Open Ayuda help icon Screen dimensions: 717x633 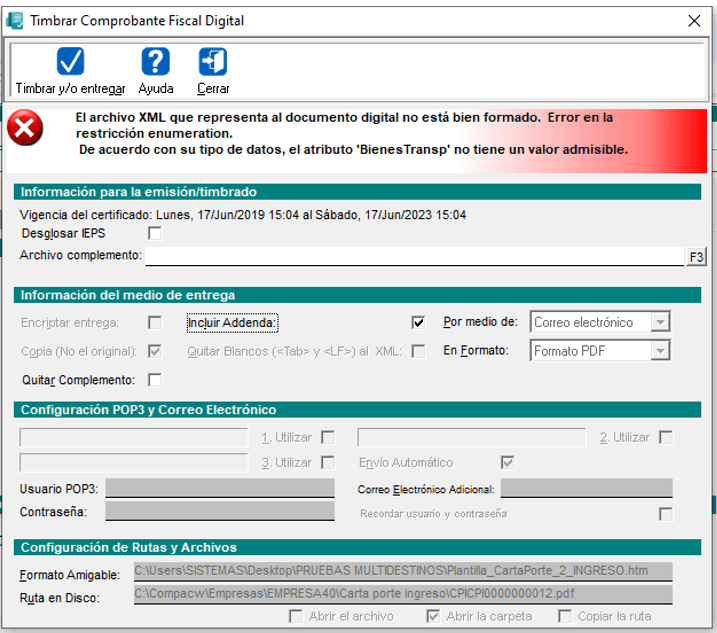(x=155, y=61)
